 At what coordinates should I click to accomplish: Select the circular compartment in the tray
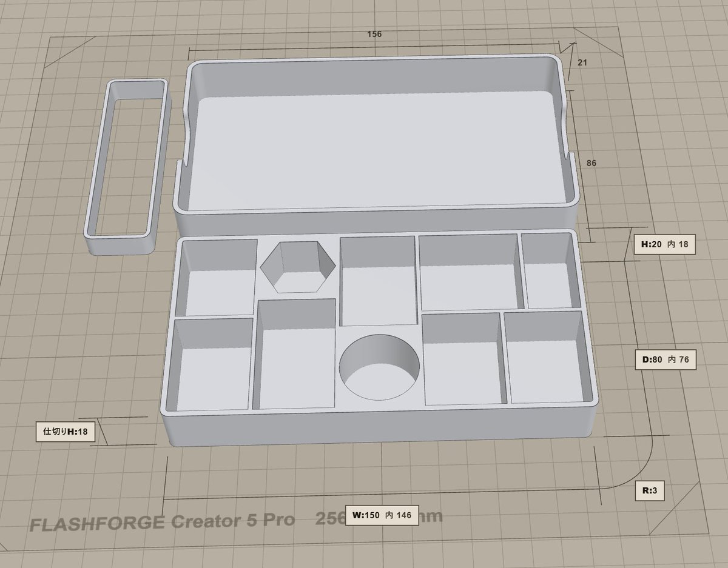(380, 366)
